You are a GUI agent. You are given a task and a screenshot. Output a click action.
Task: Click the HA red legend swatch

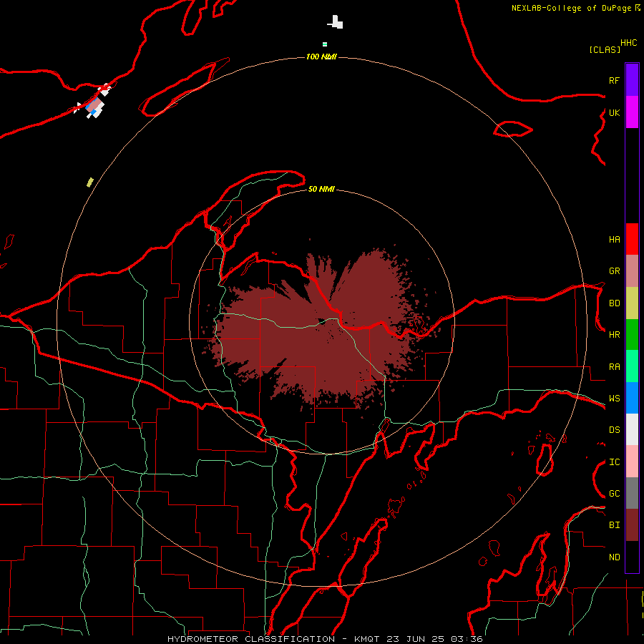(x=632, y=239)
